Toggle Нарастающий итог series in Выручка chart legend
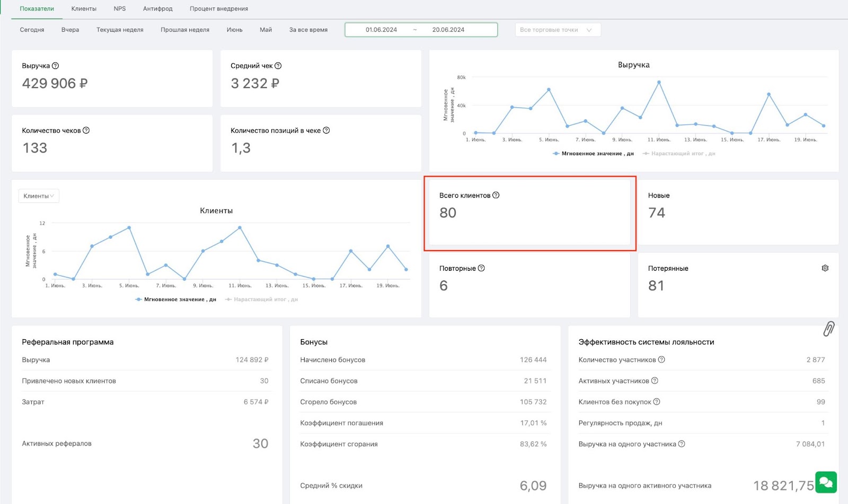 [x=679, y=154]
